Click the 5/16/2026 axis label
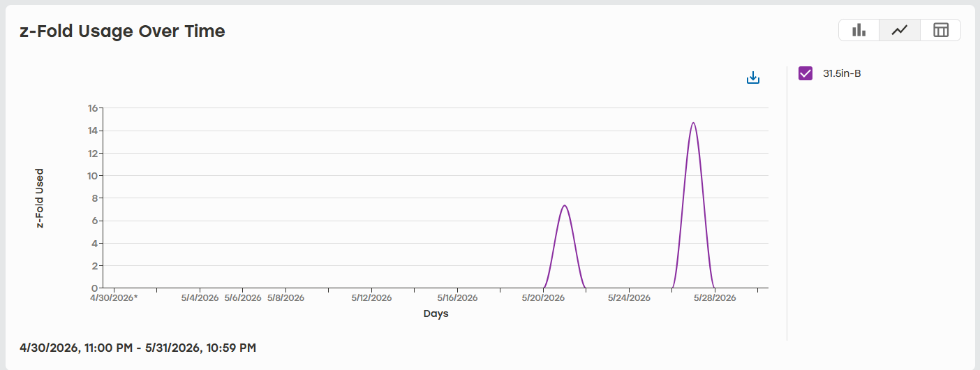This screenshot has width=980, height=370. (x=457, y=298)
